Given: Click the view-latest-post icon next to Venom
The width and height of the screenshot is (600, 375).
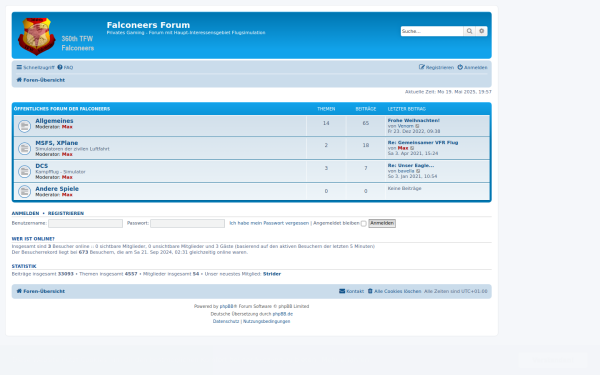Looking at the screenshot, I should (x=417, y=126).
